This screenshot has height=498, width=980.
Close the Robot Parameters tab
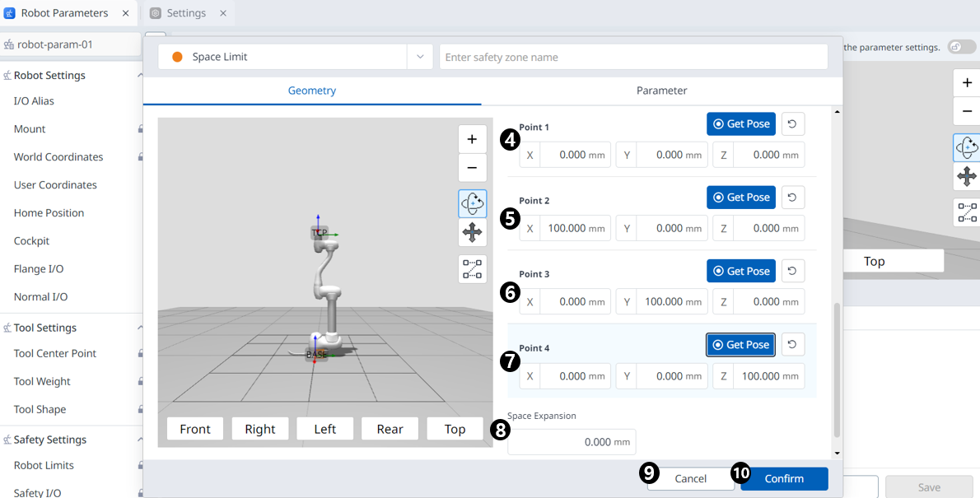[125, 13]
